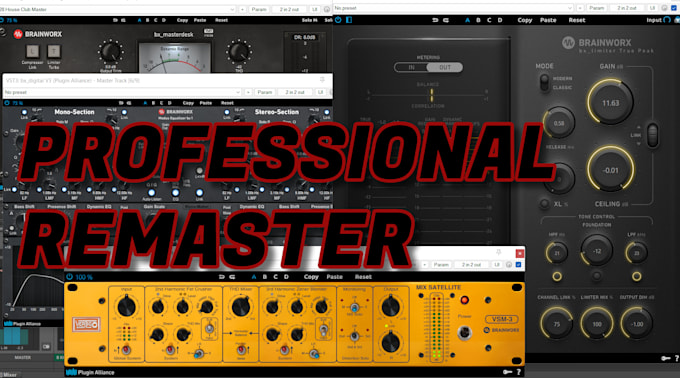Click Param button in bx_masterdesk host bar
Image resolution: width=680 pixels, height=378 pixels.
click(x=259, y=9)
